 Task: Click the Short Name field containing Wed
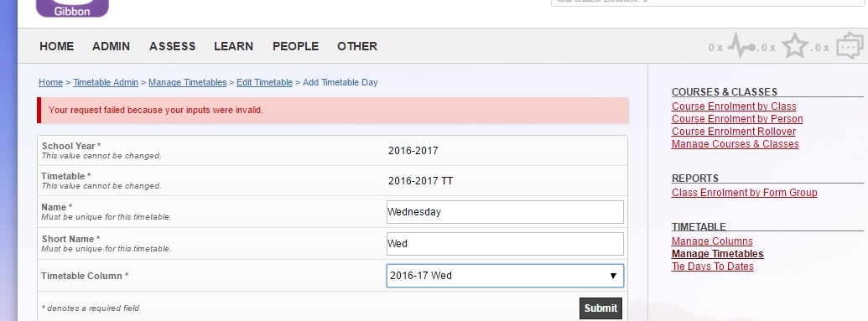[x=505, y=244]
